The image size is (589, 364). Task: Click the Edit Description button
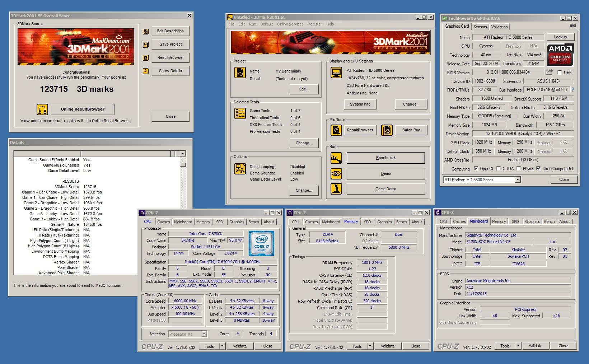pos(170,31)
